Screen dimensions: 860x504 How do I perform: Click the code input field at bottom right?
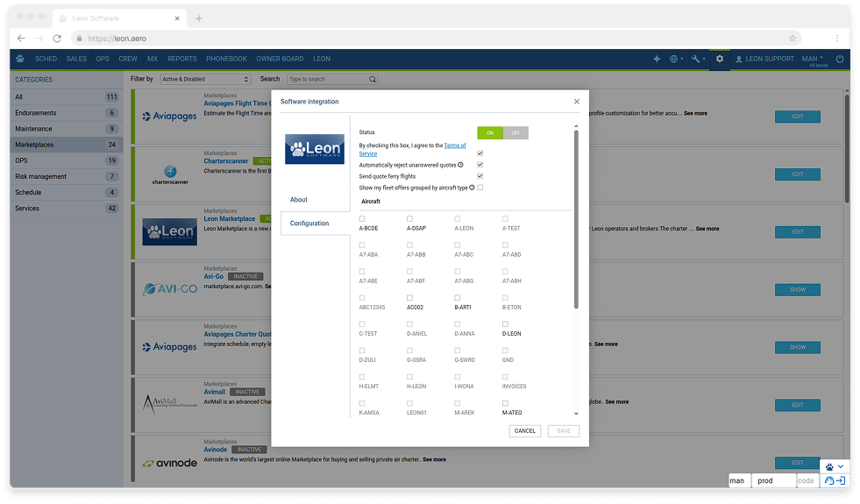click(807, 480)
